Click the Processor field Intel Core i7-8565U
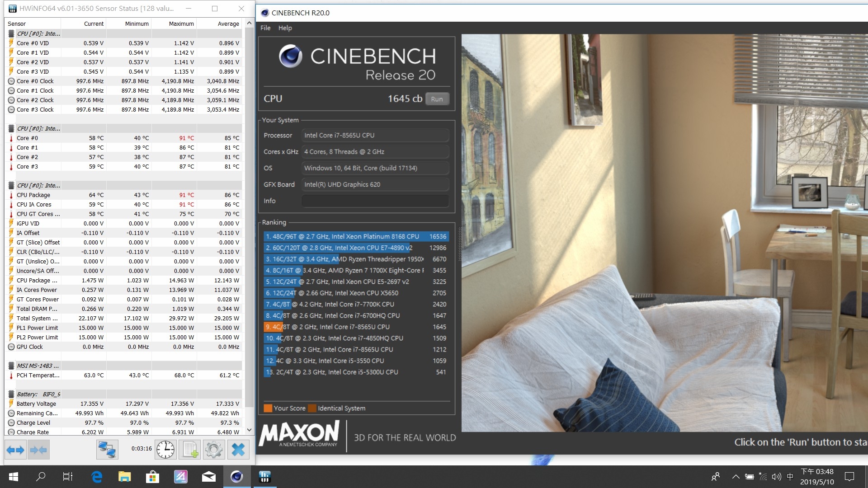The width and height of the screenshot is (868, 488). tap(375, 135)
